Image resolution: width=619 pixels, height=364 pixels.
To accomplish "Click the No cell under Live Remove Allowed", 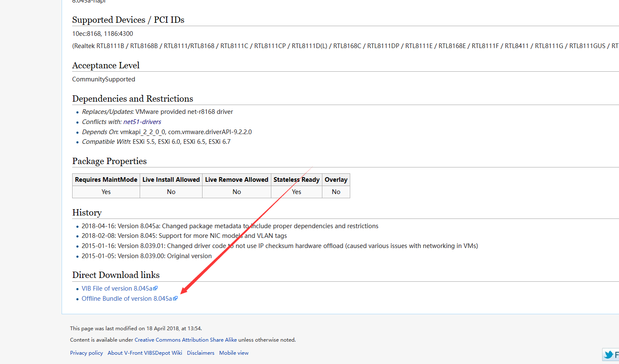I will click(237, 192).
